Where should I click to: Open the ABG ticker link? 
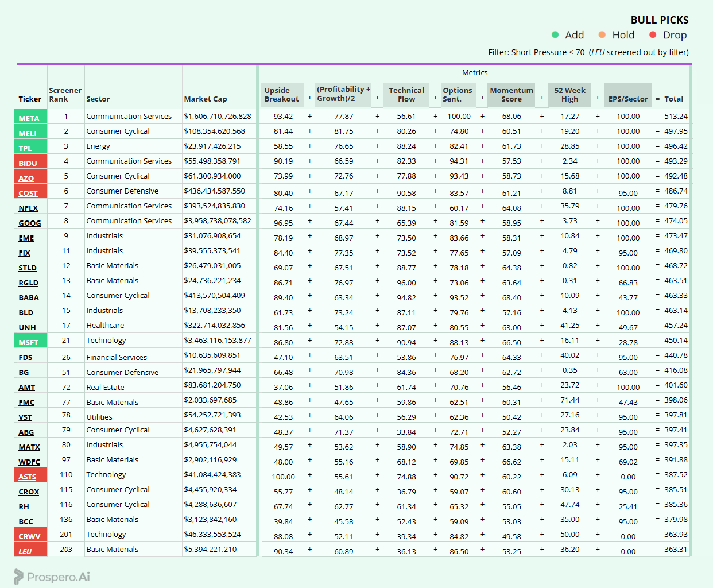click(x=26, y=432)
